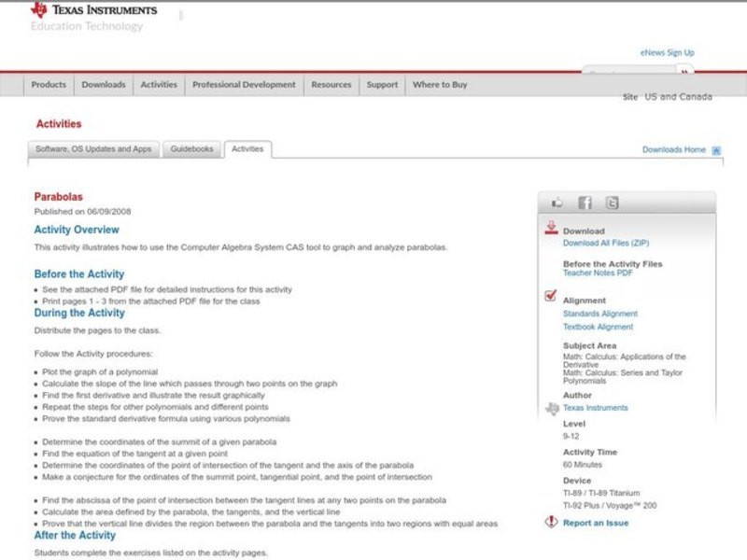Image resolution: width=747 pixels, height=560 pixels.
Task: Select Software, OS Updates and Apps tab
Action: click(93, 149)
